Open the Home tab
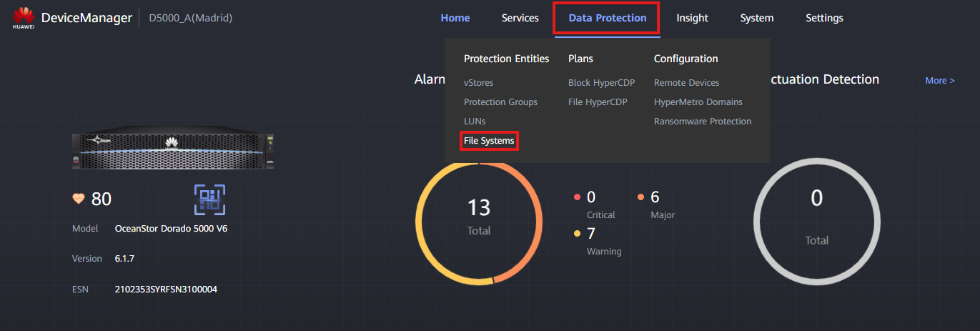The height and width of the screenshot is (331, 980). click(455, 18)
